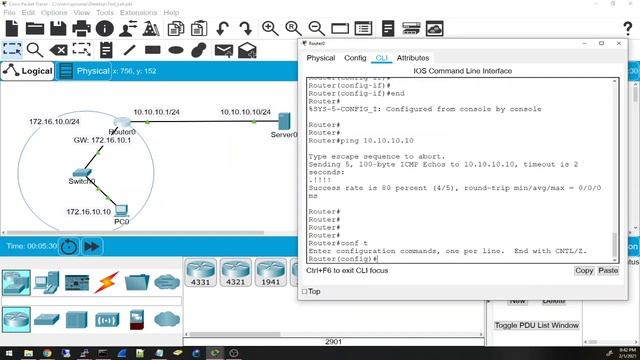
Task: Zoom in on the workspace
Action: click(x=270, y=29)
